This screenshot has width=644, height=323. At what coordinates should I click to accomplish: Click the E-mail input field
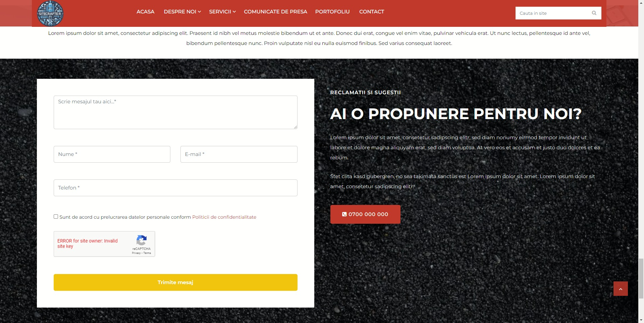238,154
